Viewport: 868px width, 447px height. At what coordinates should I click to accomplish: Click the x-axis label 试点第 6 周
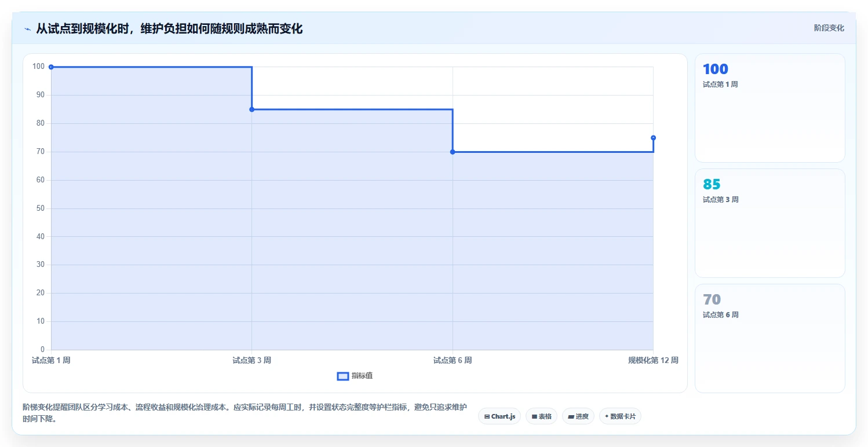point(453,360)
